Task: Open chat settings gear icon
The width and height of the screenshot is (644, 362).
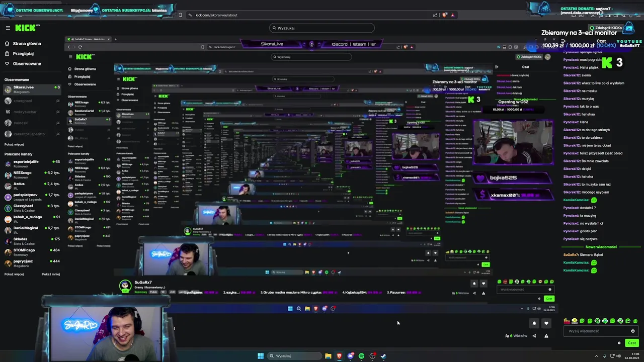Action: pos(619,343)
